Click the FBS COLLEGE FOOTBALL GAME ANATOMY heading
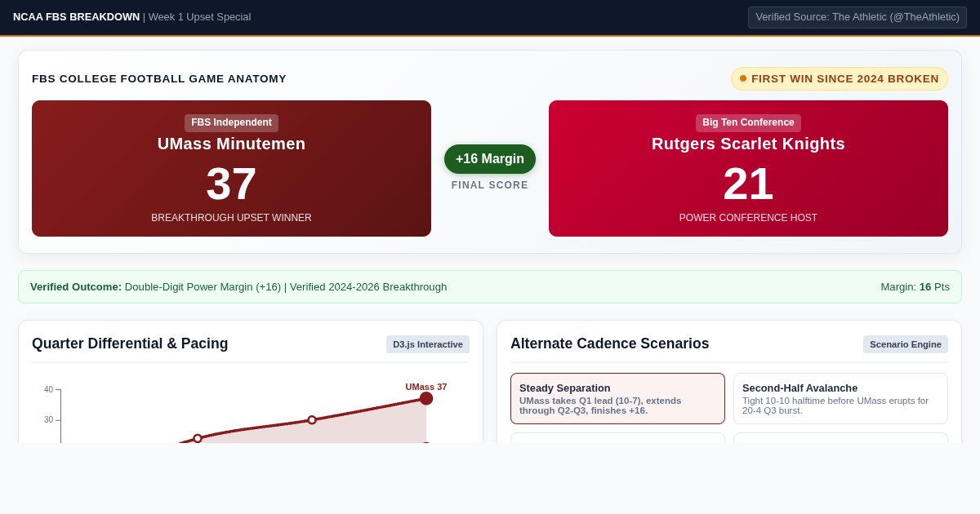Image resolution: width=980 pixels, height=514 pixels. (x=159, y=79)
